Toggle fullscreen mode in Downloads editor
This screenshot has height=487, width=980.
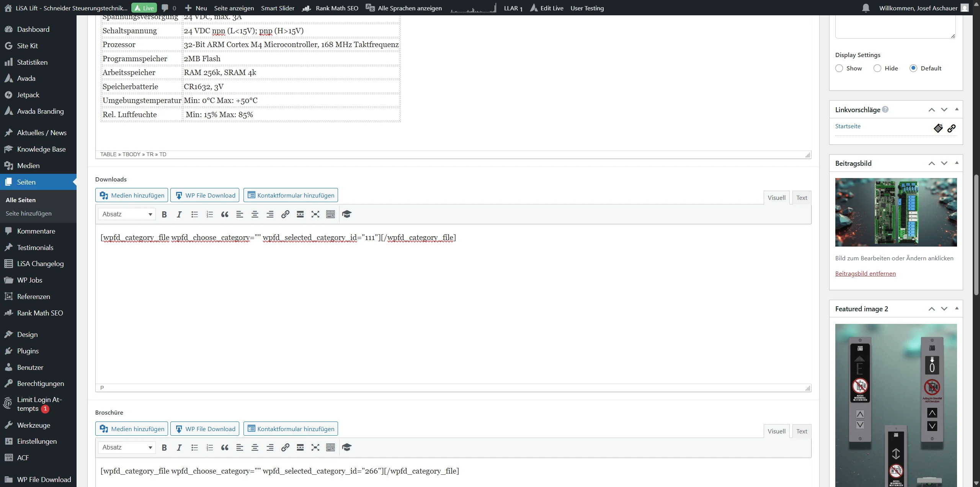pos(315,214)
